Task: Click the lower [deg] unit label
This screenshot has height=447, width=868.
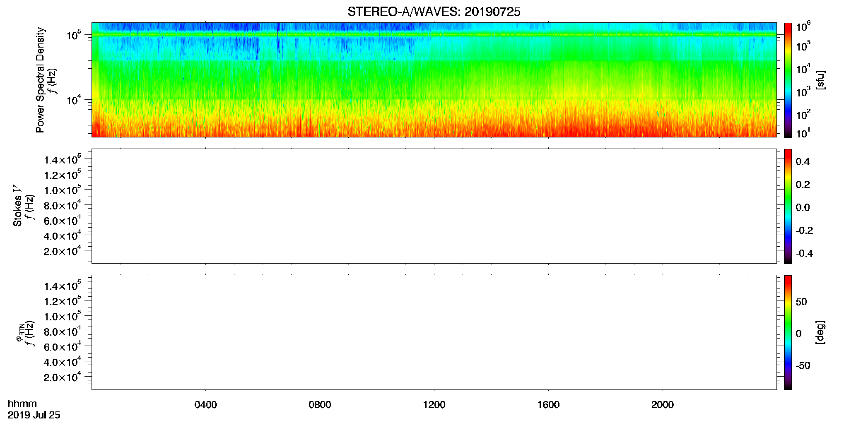Action: 820,332
